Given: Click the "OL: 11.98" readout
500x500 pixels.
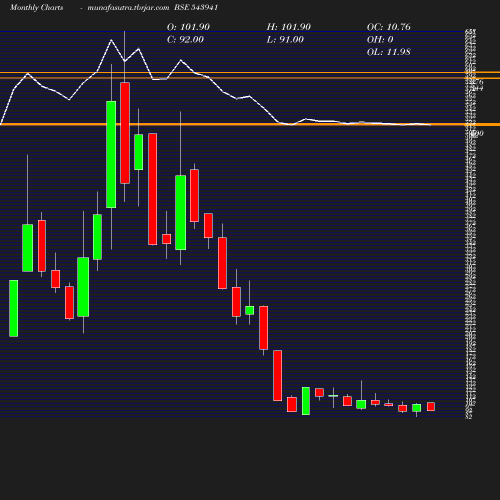Looking at the screenshot, I should click(x=389, y=52).
